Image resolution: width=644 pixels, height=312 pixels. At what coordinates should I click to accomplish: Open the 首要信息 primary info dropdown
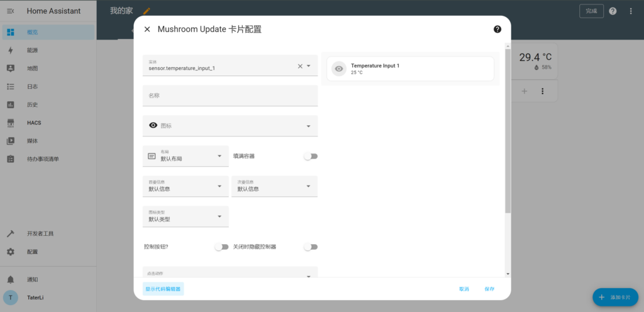(x=186, y=186)
